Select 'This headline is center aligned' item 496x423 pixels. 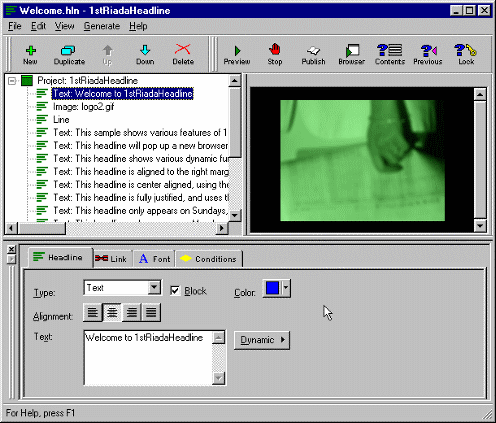click(140, 185)
